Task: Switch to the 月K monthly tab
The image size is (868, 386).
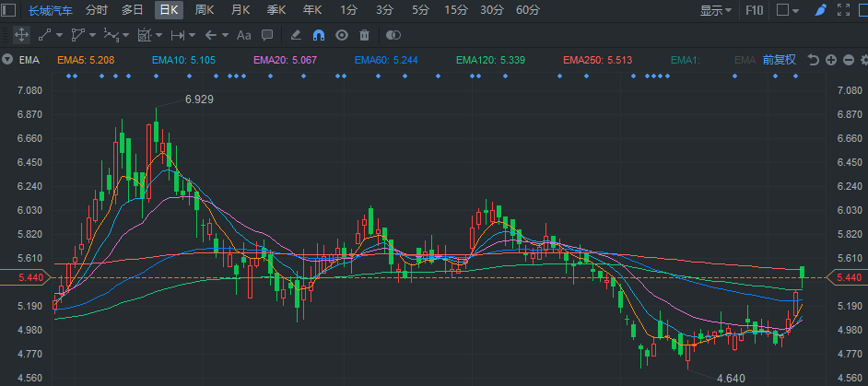Action: (240, 10)
